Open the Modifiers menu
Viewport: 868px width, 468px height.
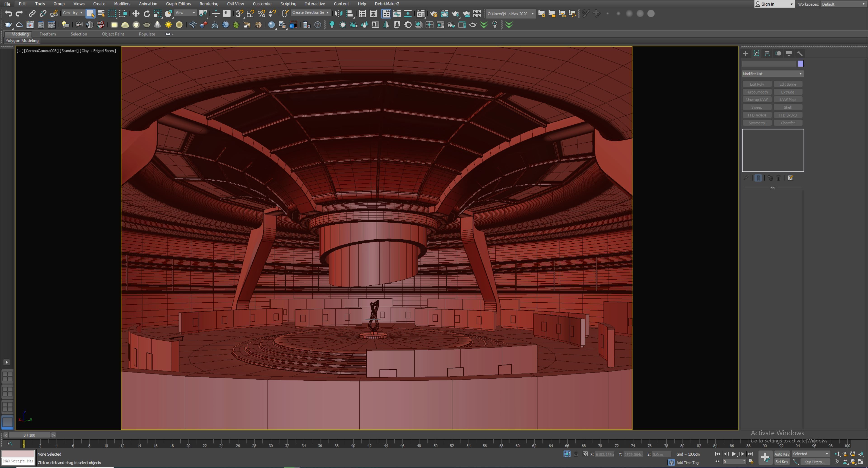tap(122, 4)
